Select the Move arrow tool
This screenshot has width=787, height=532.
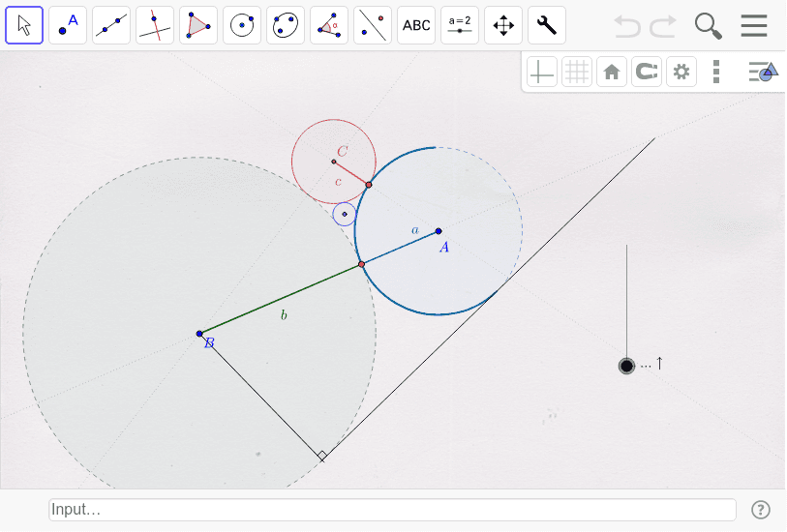click(24, 25)
